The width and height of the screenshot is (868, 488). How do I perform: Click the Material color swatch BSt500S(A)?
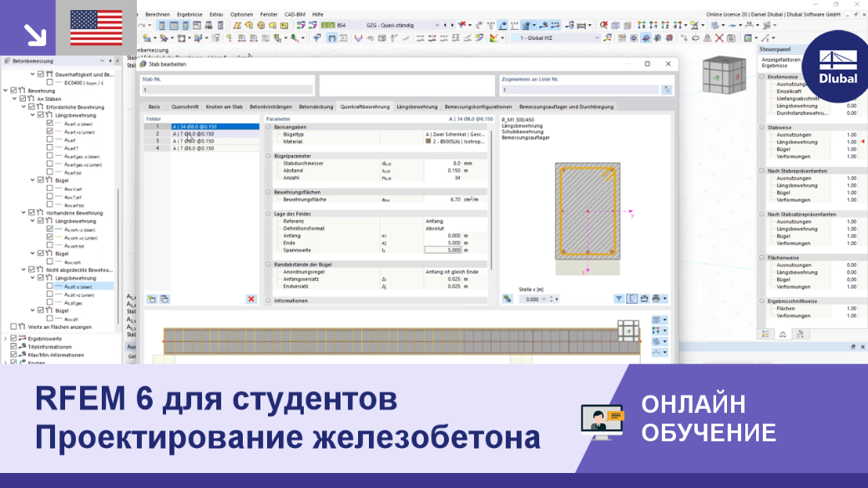(x=428, y=142)
